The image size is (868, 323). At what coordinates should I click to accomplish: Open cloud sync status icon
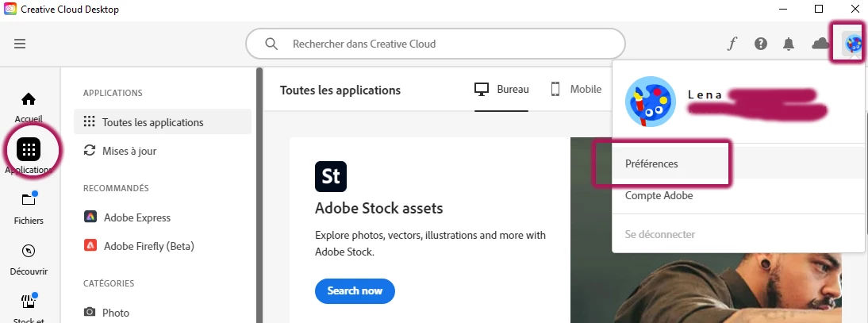tap(820, 44)
